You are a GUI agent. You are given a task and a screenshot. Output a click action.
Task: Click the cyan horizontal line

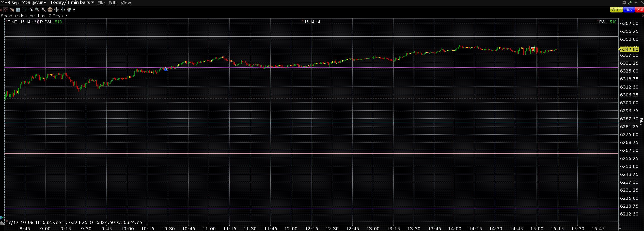[311, 123]
